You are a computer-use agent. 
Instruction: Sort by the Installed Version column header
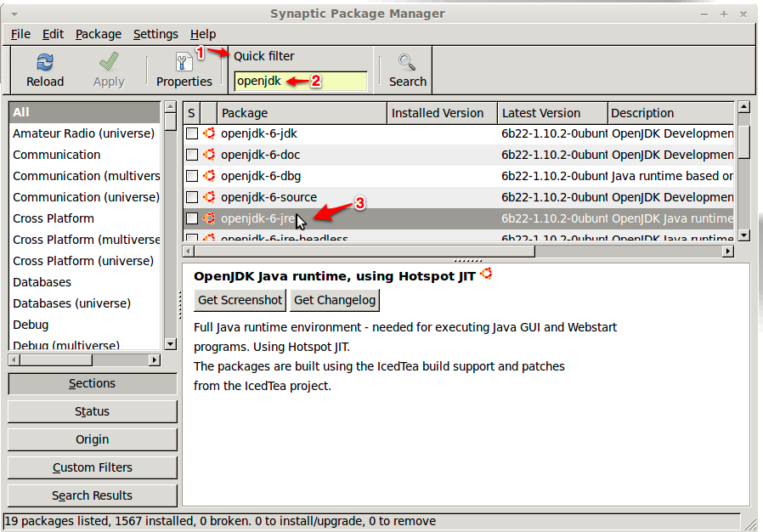coord(442,113)
